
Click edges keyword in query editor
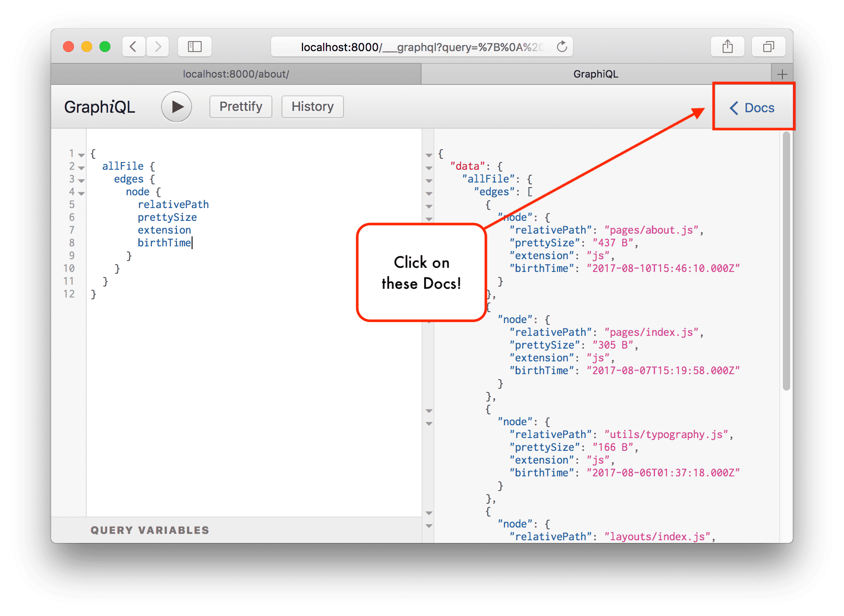129,179
